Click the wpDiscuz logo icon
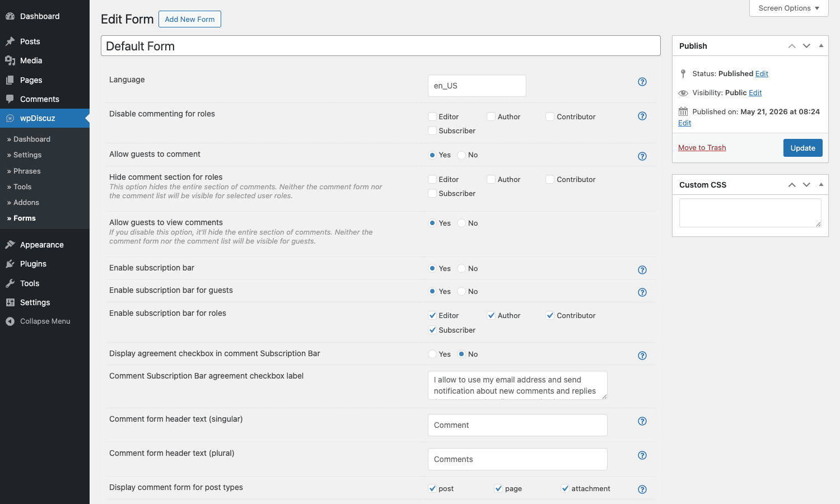840x504 pixels. point(10,118)
